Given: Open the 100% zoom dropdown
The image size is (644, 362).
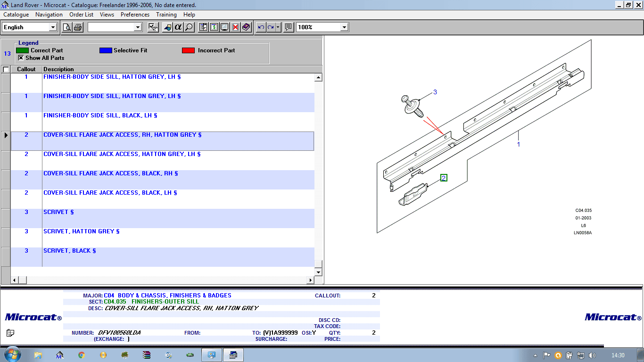Looking at the screenshot, I should [x=344, y=27].
